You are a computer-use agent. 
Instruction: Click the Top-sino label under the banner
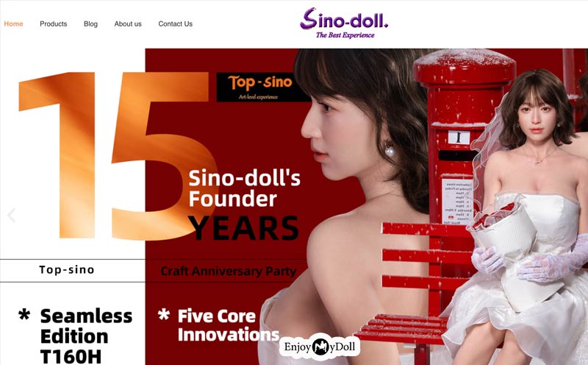tap(67, 269)
